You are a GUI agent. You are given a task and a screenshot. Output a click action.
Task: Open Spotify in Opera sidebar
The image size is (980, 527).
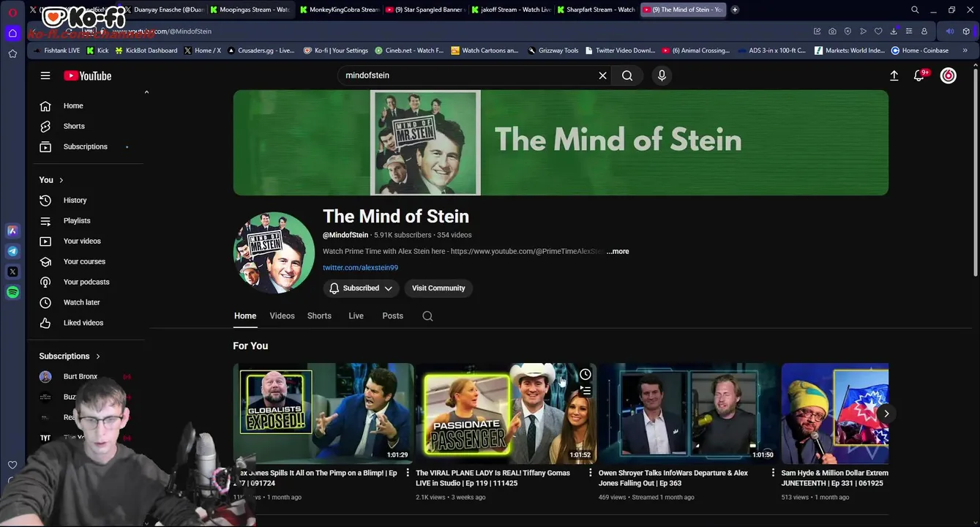point(12,292)
